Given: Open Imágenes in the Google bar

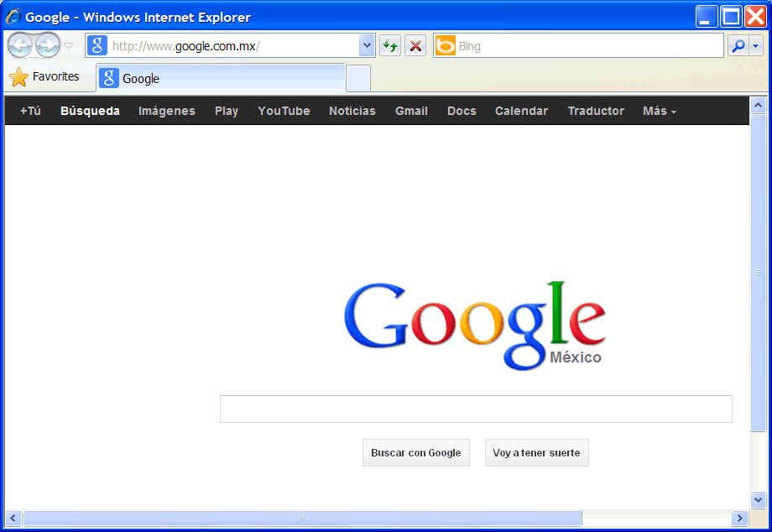Looking at the screenshot, I should [167, 111].
